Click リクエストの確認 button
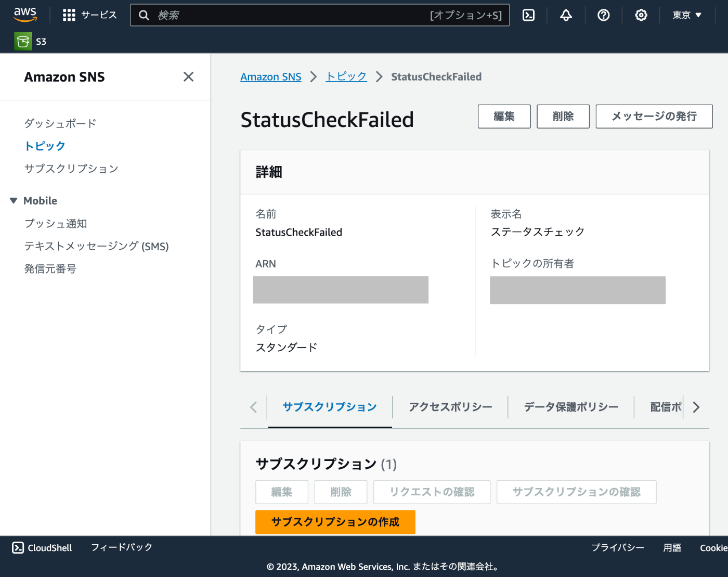 [x=432, y=492]
